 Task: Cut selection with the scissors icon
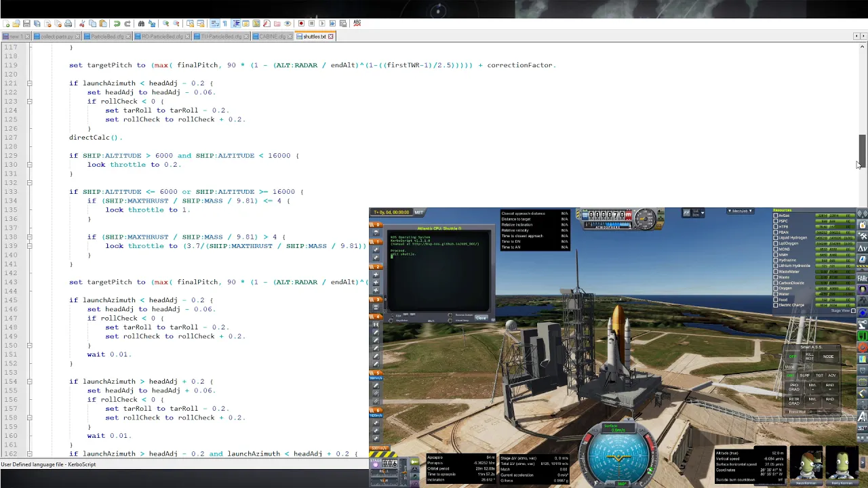pyautogui.click(x=81, y=23)
